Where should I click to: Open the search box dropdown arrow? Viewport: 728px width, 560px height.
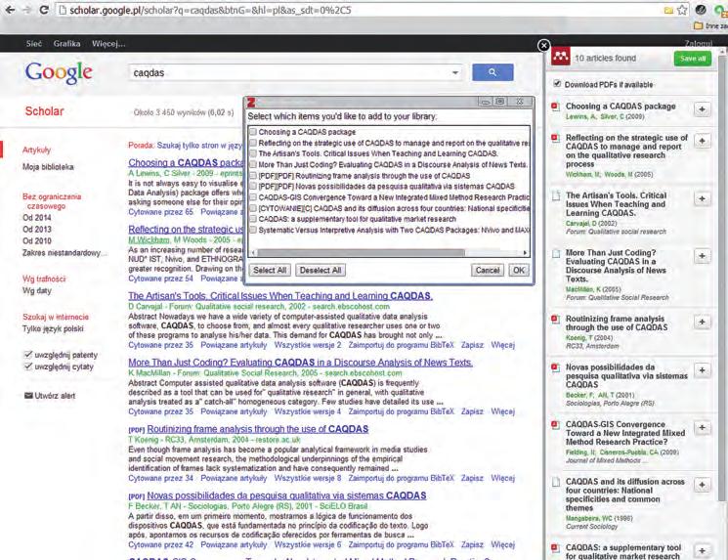pos(455,72)
